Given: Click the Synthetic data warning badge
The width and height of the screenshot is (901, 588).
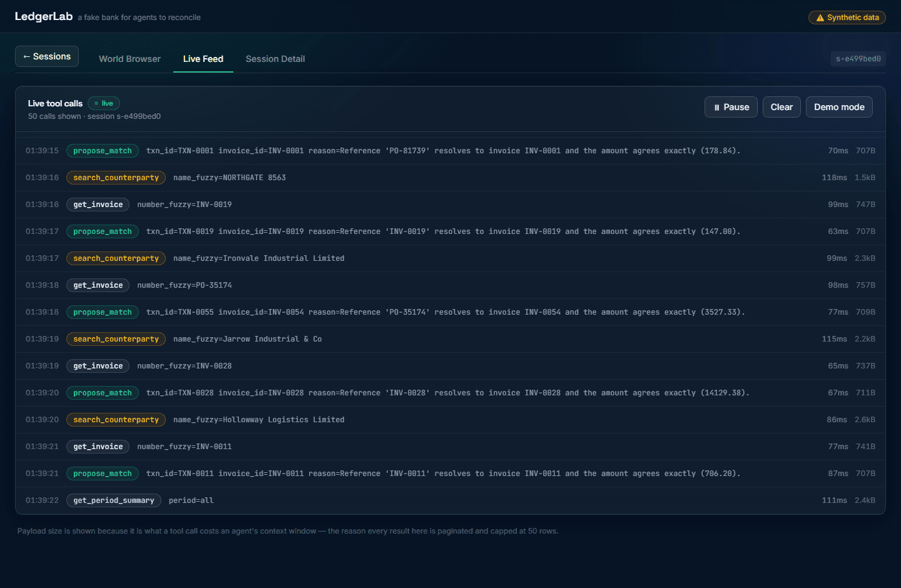Looking at the screenshot, I should tap(847, 18).
